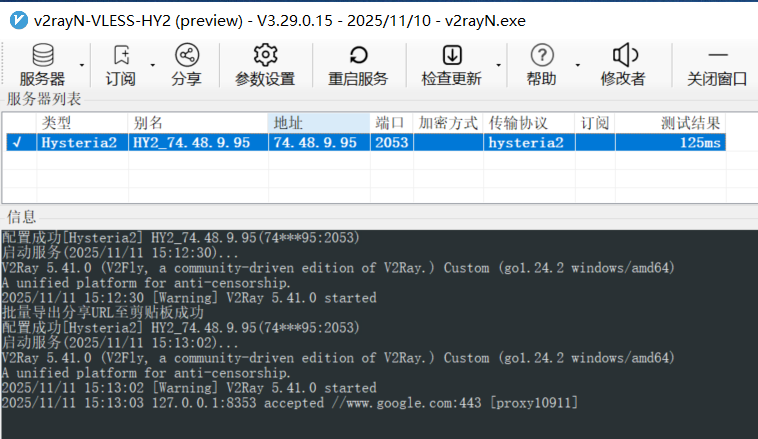Click the 服务器 database icon
This screenshot has height=439, width=758.
click(x=42, y=55)
